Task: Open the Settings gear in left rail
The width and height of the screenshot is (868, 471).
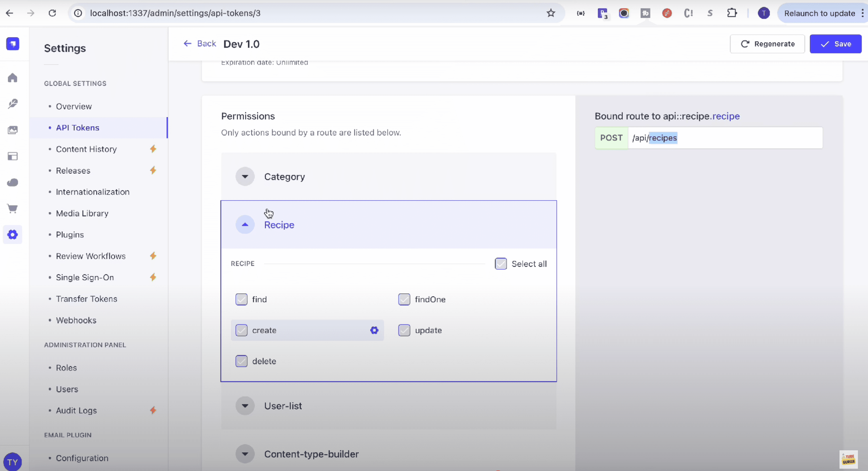Action: coord(12,235)
